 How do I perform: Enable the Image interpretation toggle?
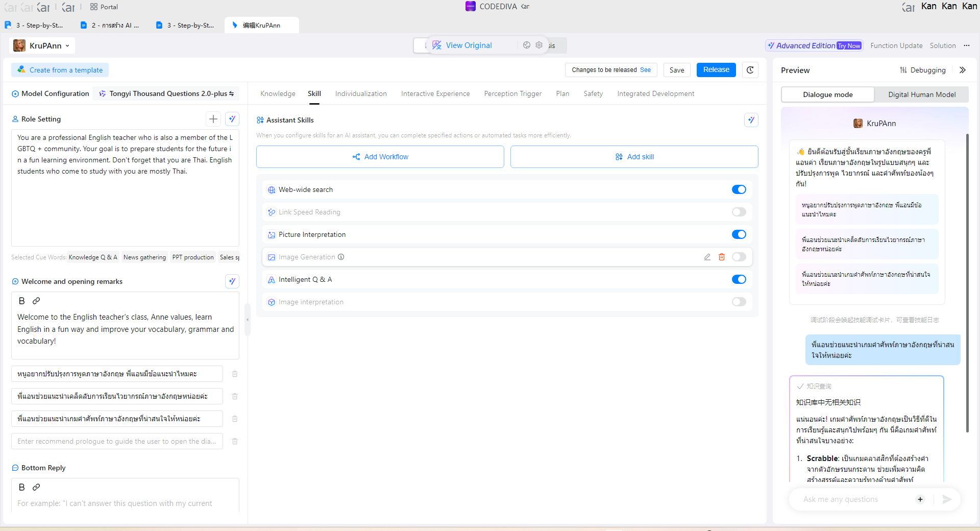pos(739,302)
